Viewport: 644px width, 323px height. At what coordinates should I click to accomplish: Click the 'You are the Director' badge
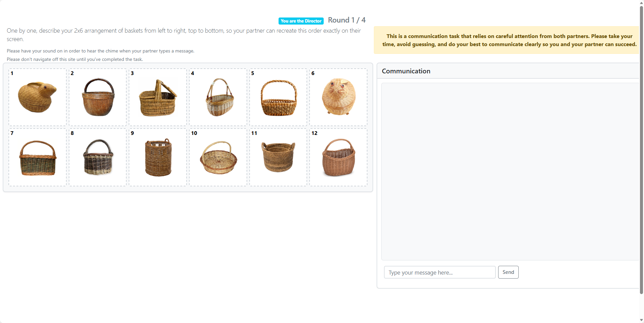[301, 21]
